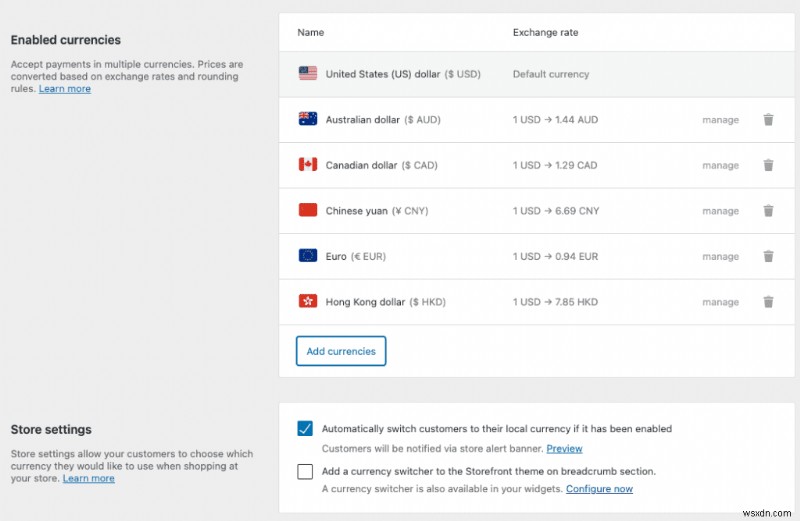This screenshot has height=521, width=800.
Task: Remove Hong Kong dollar via trash icon
Action: tap(768, 302)
